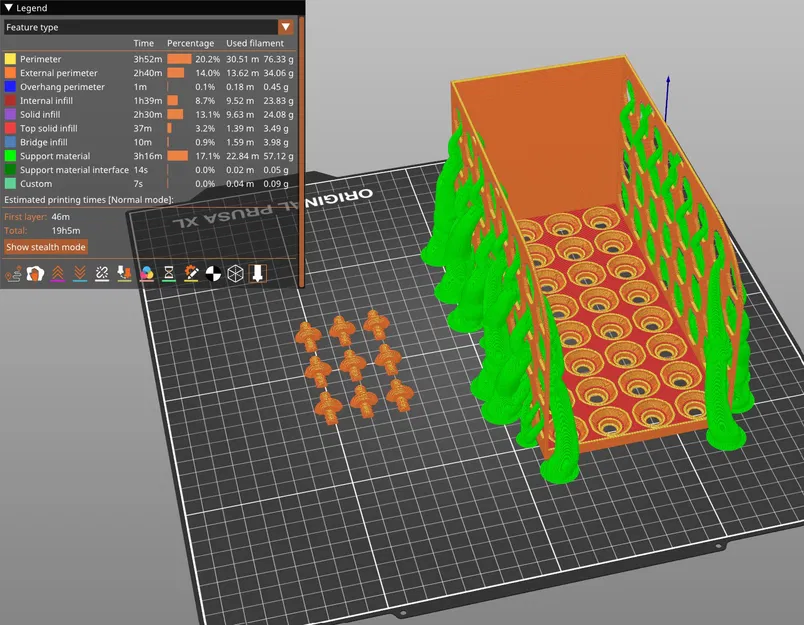Toggle Perimeter feature label
Image resolution: width=804 pixels, height=625 pixels.
[x=41, y=59]
